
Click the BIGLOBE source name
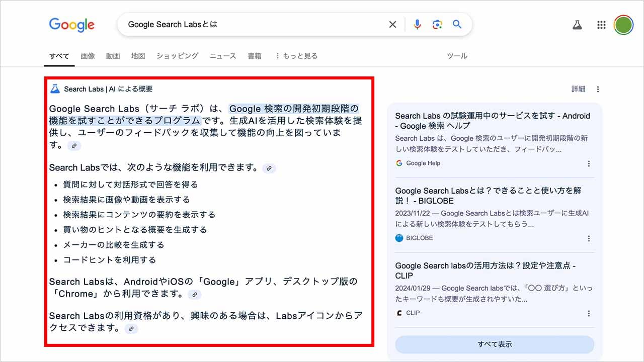click(x=420, y=238)
